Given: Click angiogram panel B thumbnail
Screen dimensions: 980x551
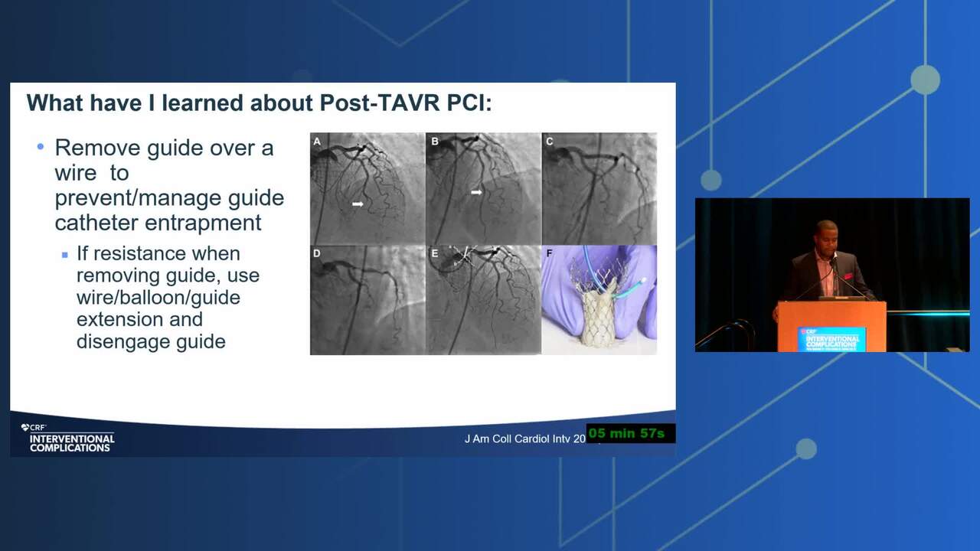Looking at the screenshot, I should point(483,188).
